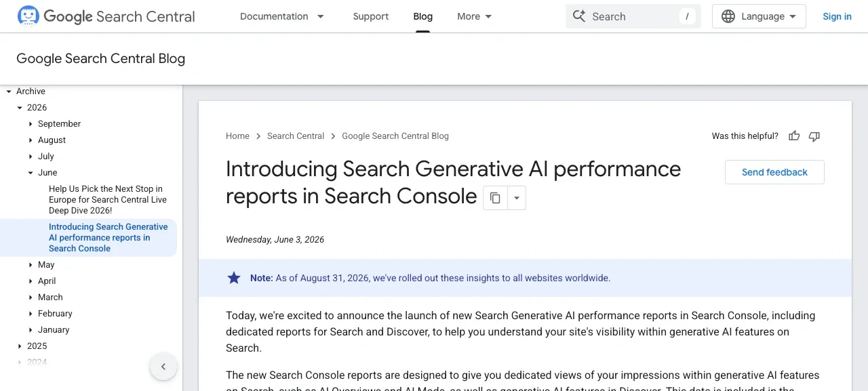
Task: Click the star icon in the Note banner
Action: coord(234,278)
